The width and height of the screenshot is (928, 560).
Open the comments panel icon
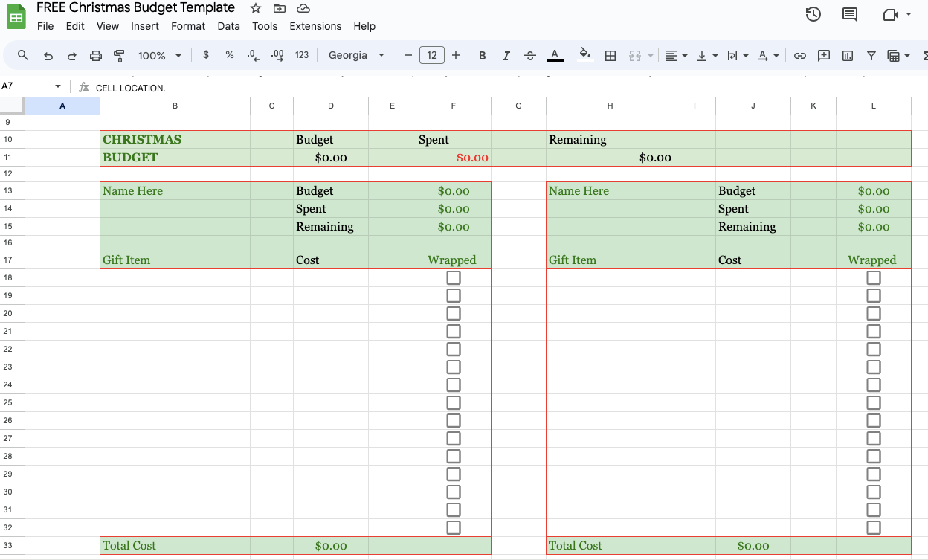tap(849, 14)
